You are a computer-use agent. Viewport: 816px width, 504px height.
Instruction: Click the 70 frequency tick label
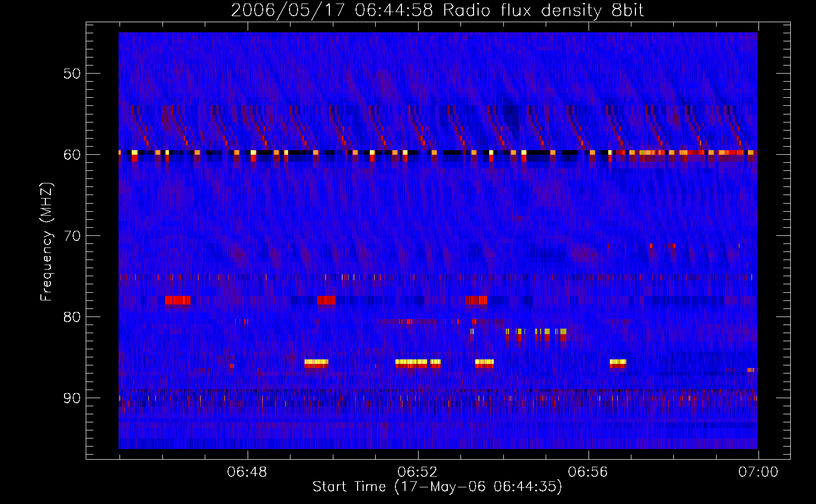coord(72,236)
